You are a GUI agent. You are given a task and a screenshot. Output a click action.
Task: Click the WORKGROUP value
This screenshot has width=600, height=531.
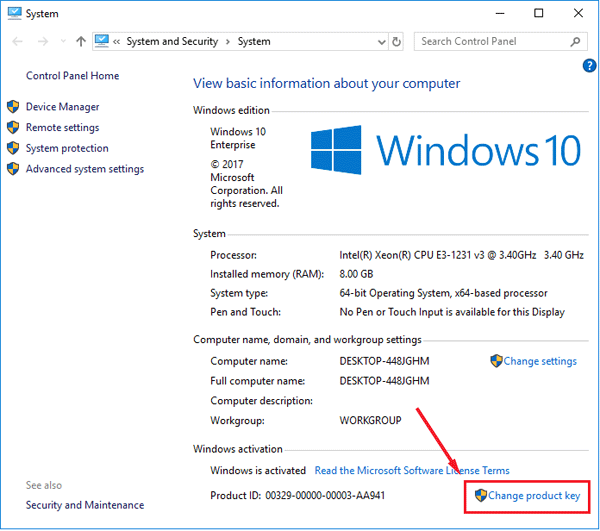[x=370, y=420]
